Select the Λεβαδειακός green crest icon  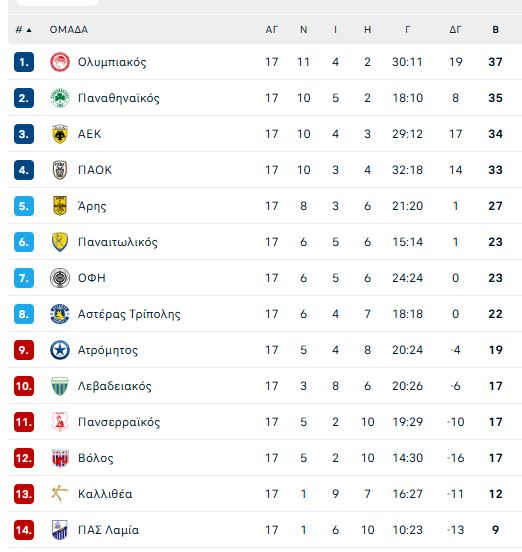point(59,386)
